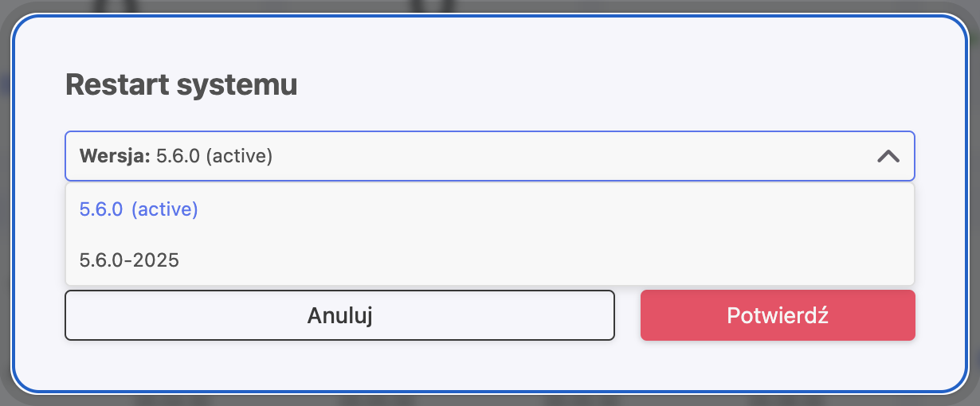This screenshot has width=980, height=406.
Task: Dismiss the dialog using the white outlined Anuluj button
Action: click(339, 315)
